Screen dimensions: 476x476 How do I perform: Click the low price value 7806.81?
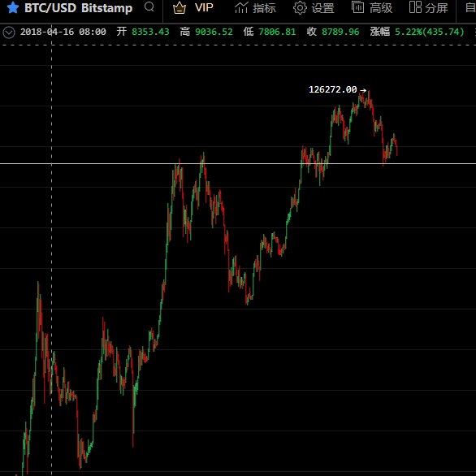coord(277,32)
